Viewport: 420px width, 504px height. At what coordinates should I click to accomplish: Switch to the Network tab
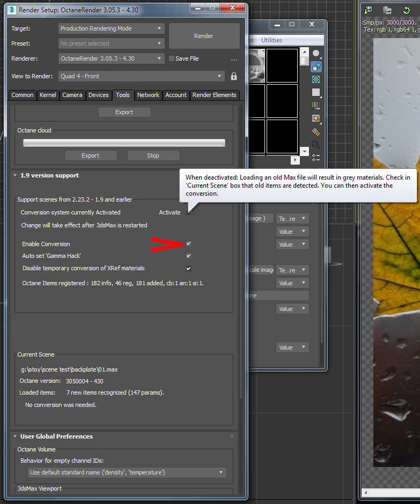[x=148, y=95]
